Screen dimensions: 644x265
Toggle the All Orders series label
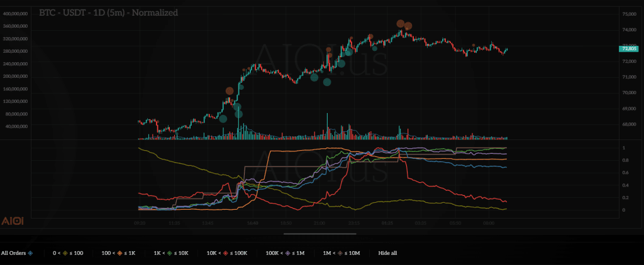(13, 253)
